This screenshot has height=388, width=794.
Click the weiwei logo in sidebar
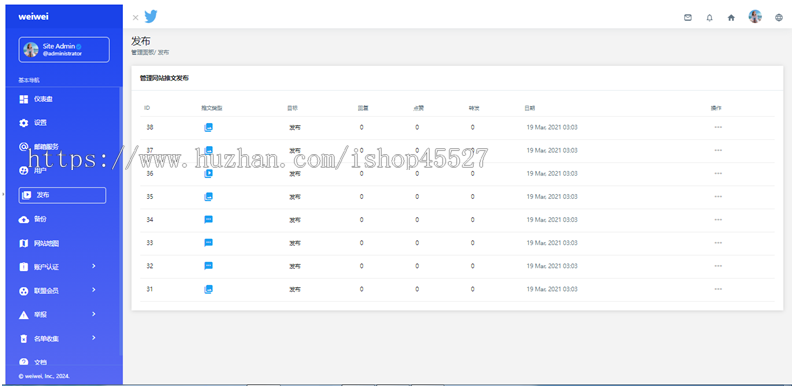click(33, 16)
